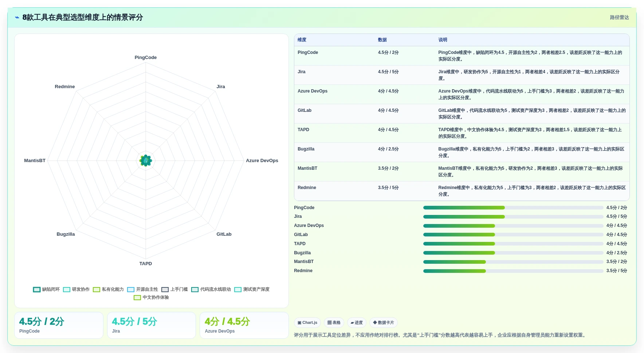Click the '4.5分 / 2分' value after PingCode's progress bar

[x=617, y=208]
